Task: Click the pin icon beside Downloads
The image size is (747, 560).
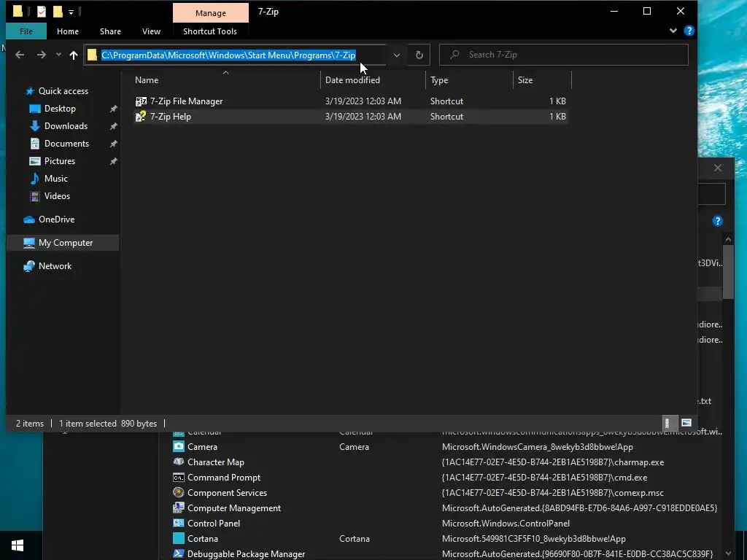Action: click(113, 126)
